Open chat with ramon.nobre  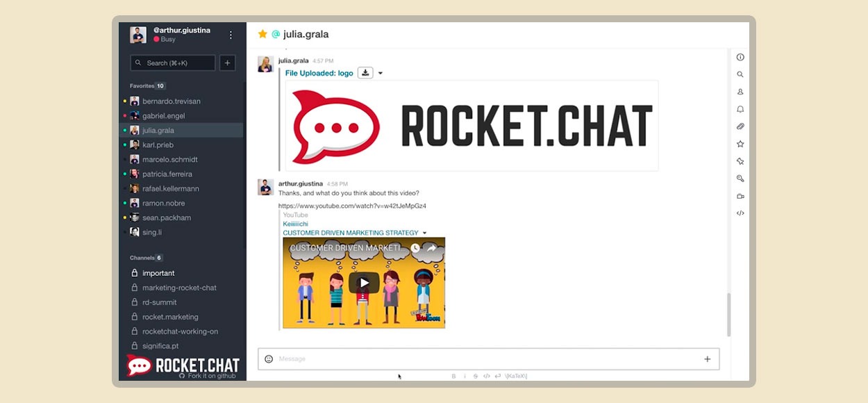pyautogui.click(x=181, y=204)
